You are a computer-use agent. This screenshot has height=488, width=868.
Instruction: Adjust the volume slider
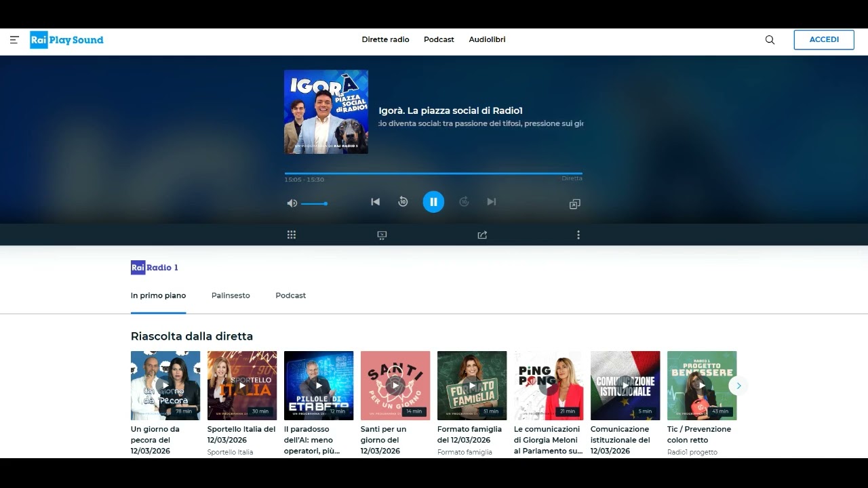coord(314,203)
